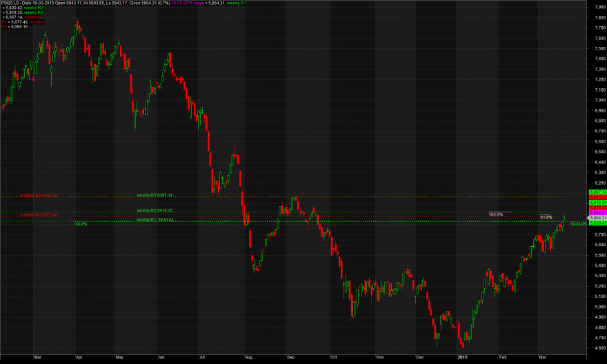Click the green 6,067.14 price tag
The height and width of the screenshot is (364, 607).
(x=598, y=192)
